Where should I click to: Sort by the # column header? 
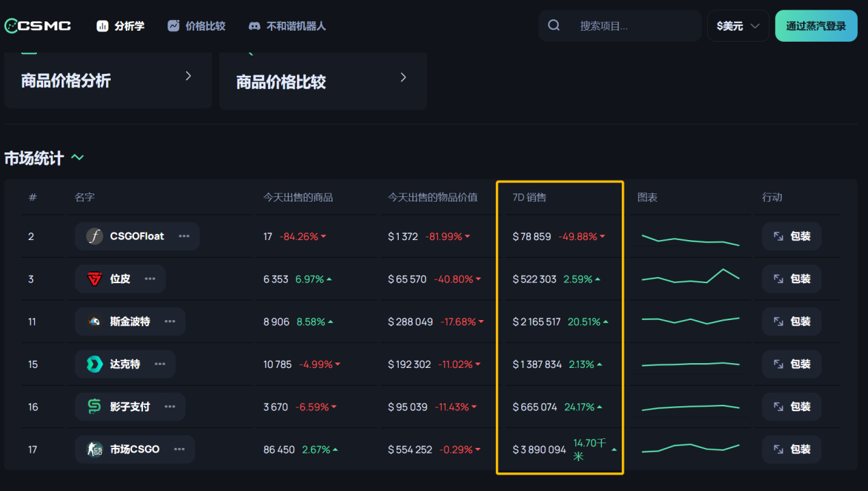click(32, 197)
